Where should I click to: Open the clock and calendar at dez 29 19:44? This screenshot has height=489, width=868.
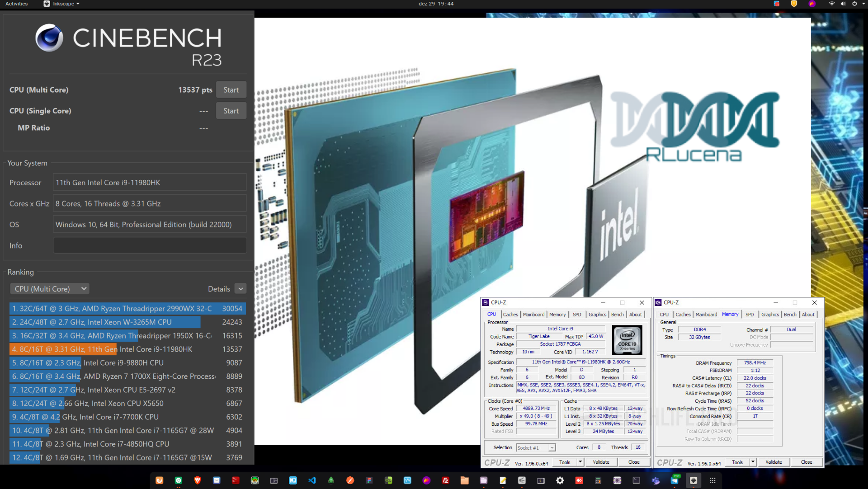tap(436, 4)
